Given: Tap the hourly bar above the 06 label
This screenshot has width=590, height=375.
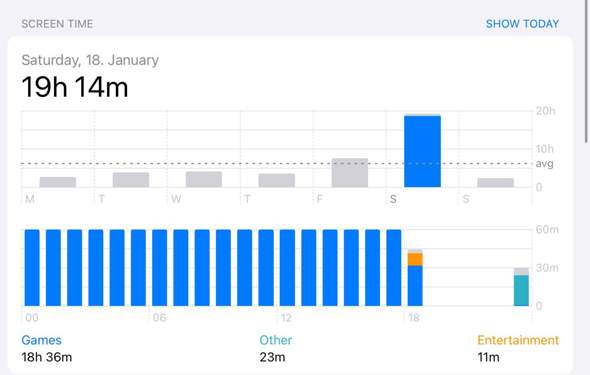Looking at the screenshot, I should pyautogui.click(x=160, y=267).
